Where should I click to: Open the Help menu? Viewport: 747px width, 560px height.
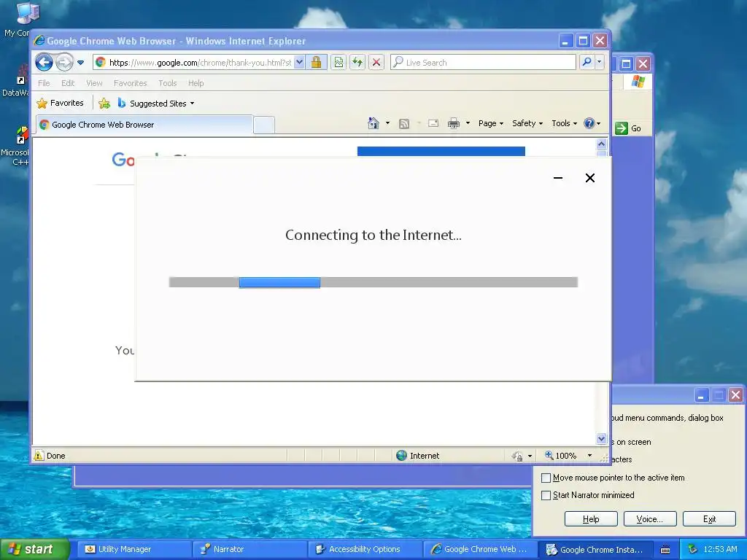tap(196, 83)
